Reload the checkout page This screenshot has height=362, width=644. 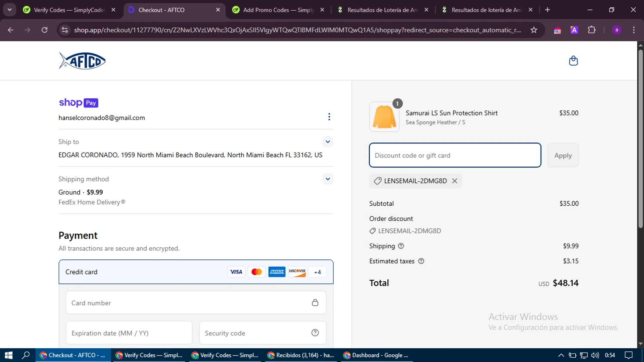coord(45,30)
